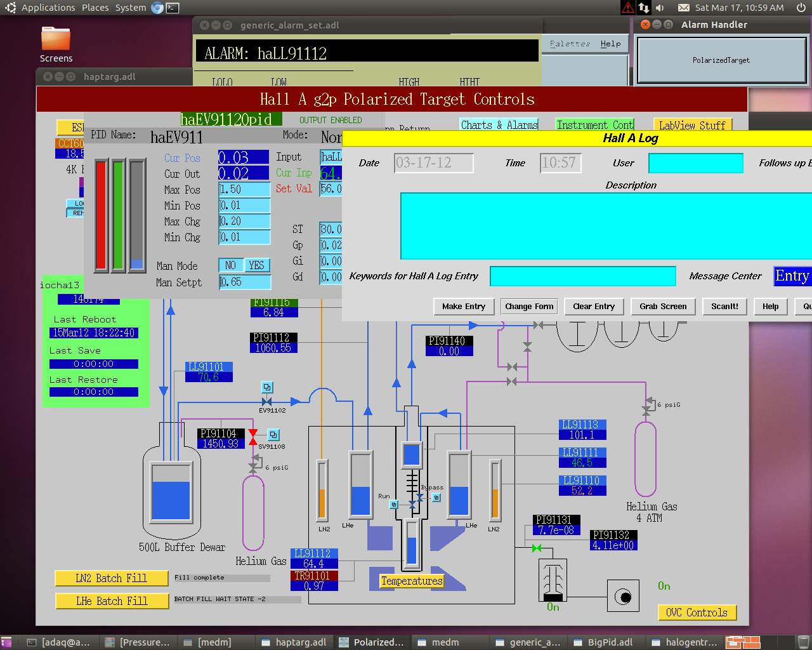The image size is (812, 650).
Task: Open the trash icon in bottom panel
Action: pyautogui.click(x=803, y=642)
